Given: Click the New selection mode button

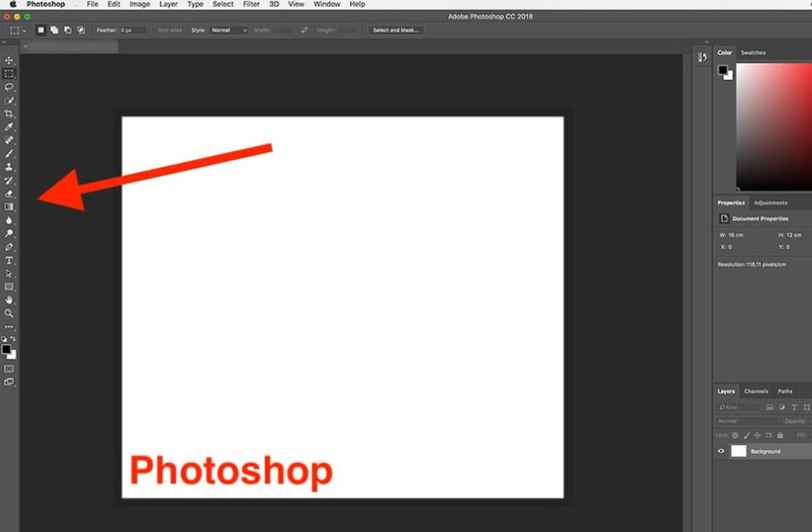Looking at the screenshot, I should (41, 30).
